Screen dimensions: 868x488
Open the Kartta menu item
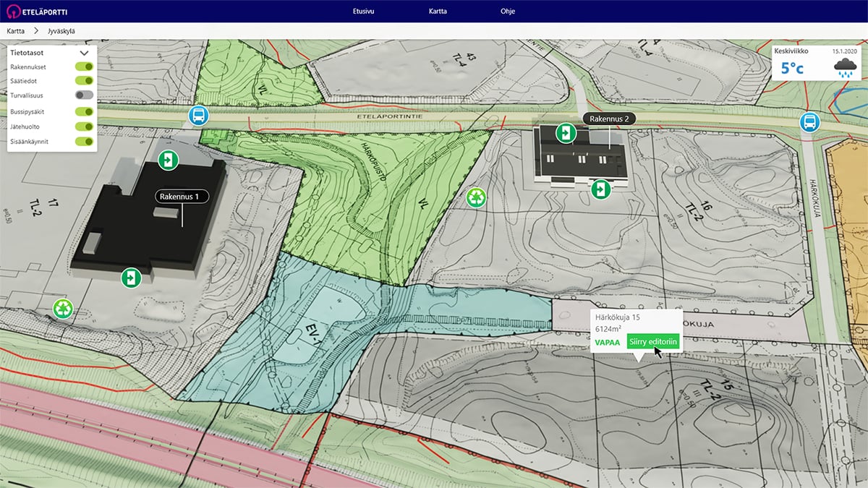(x=438, y=12)
